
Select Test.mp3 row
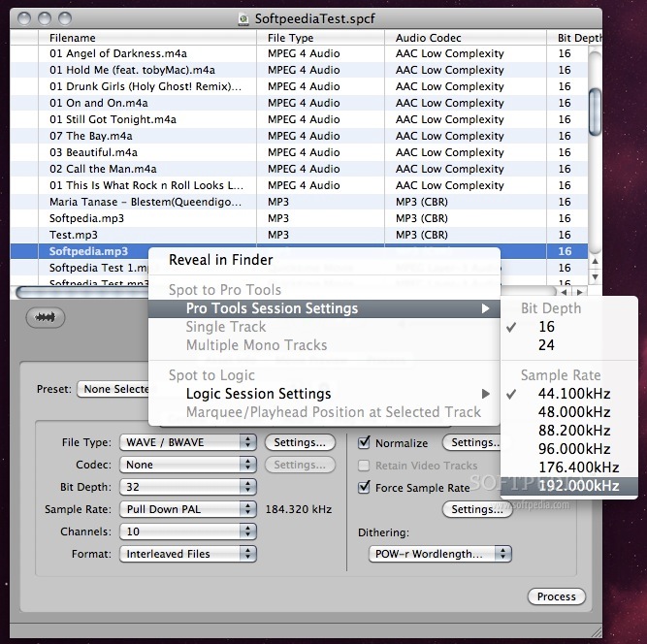(299, 235)
